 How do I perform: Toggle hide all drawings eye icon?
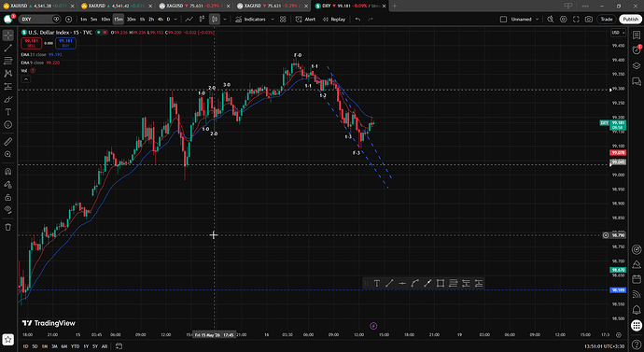coord(7,210)
